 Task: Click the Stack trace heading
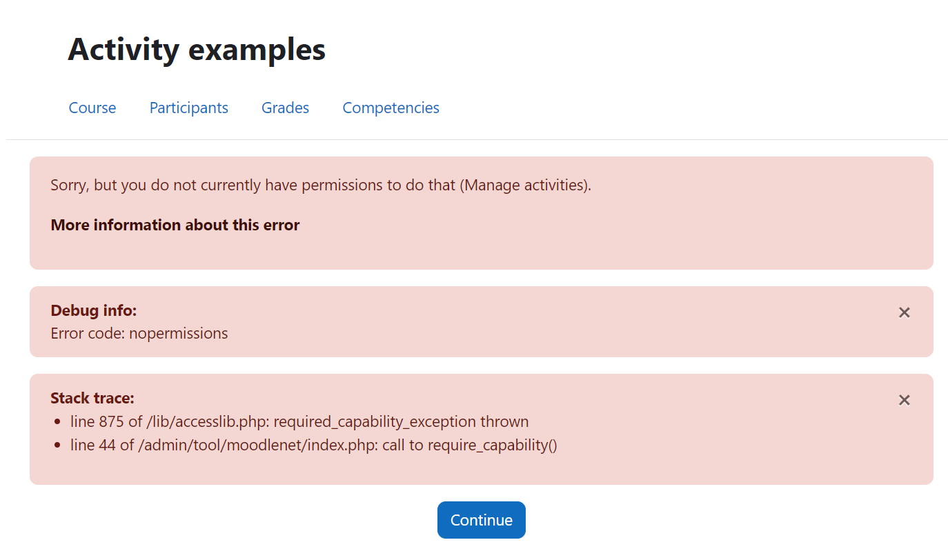(x=92, y=398)
